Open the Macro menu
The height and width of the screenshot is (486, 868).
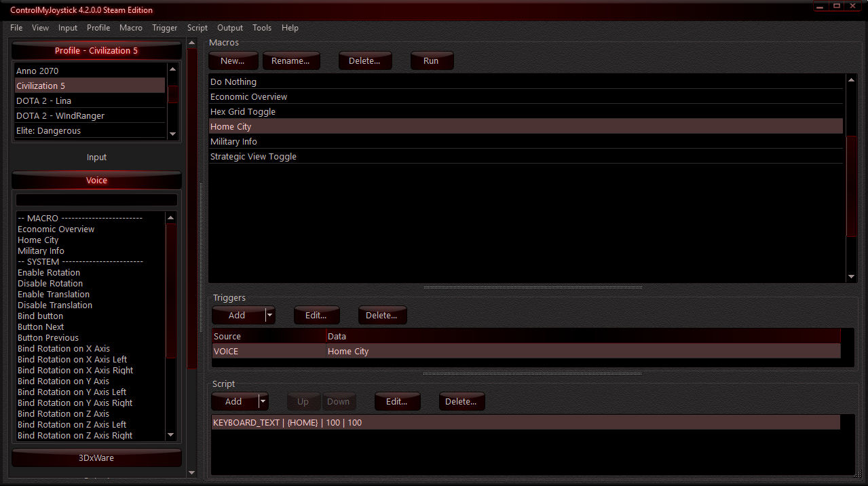(x=130, y=28)
